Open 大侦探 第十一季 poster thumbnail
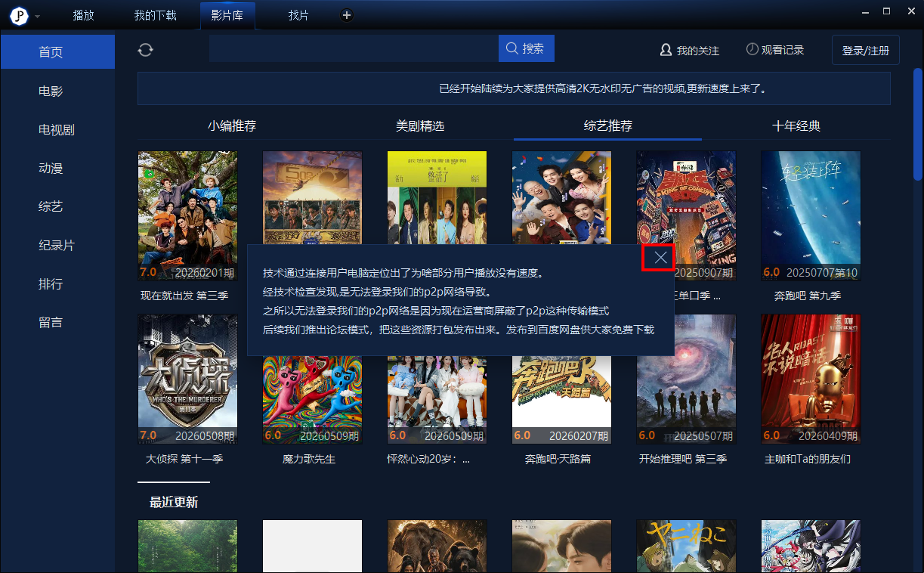Viewport: 924px width, 573px height. [x=187, y=379]
